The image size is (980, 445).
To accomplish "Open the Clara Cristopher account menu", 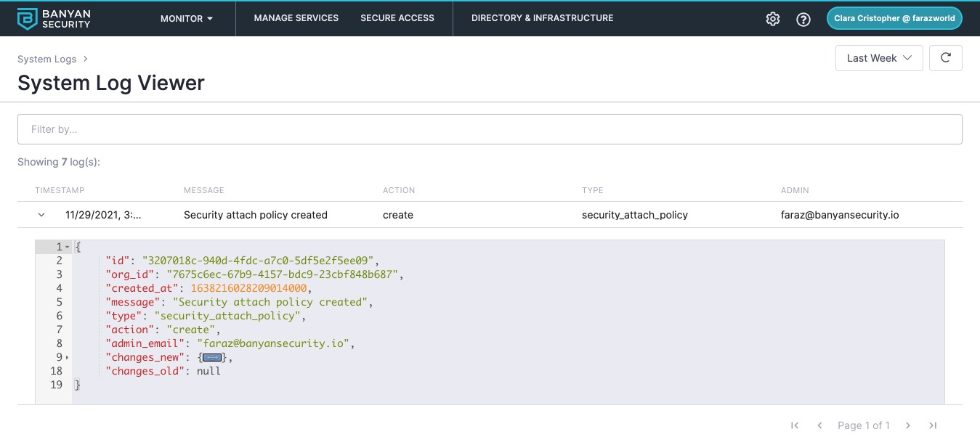I will (894, 19).
